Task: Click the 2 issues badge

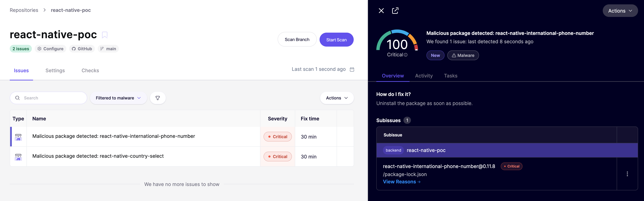Action: point(21,49)
